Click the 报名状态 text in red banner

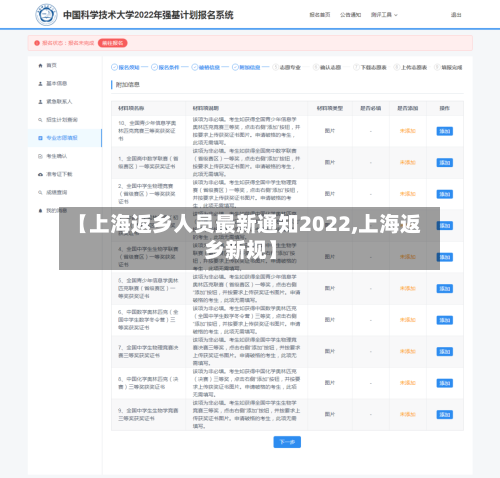68,43
